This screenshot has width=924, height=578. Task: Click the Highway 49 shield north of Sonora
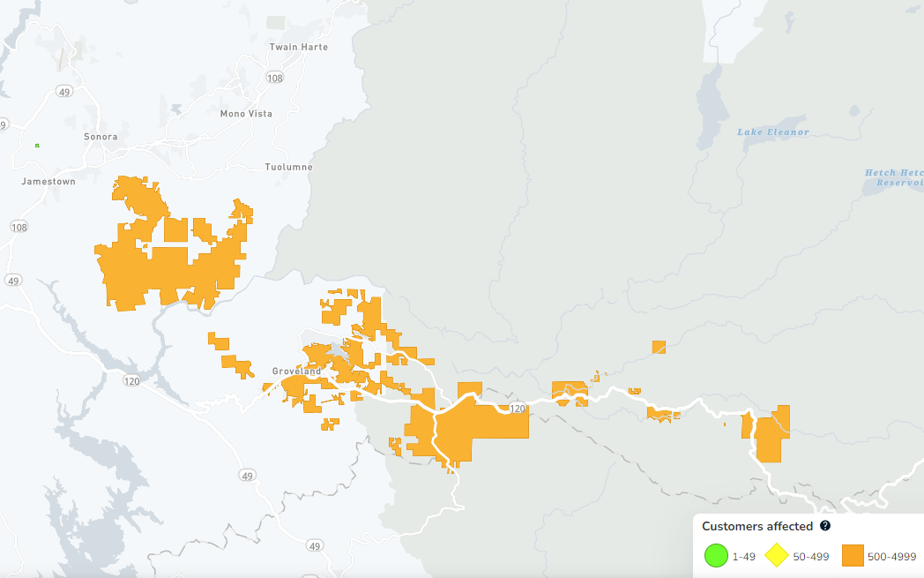(63, 91)
